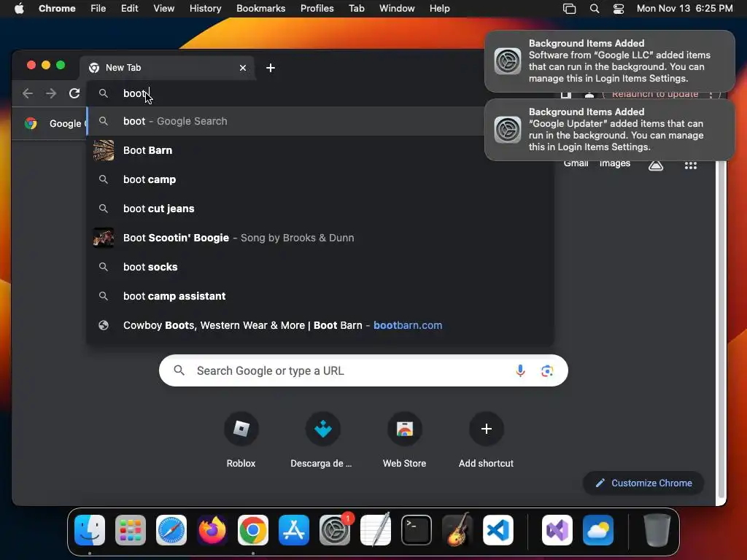This screenshot has height=560, width=747.
Task: Open the Roblox shortcut
Action: [x=241, y=440]
